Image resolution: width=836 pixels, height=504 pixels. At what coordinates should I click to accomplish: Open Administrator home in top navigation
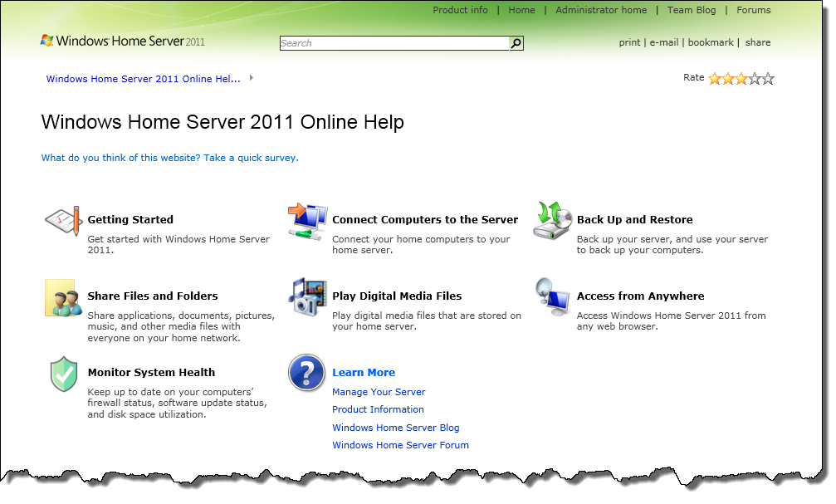pos(601,10)
